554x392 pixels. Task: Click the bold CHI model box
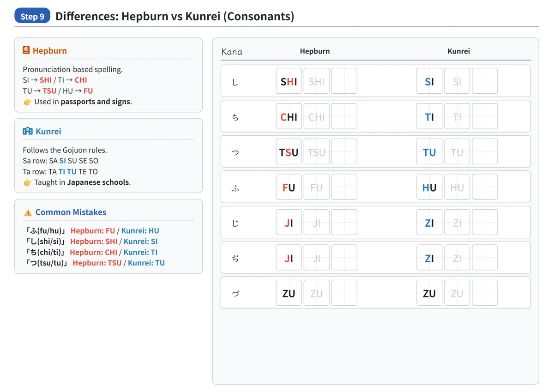pos(289,116)
